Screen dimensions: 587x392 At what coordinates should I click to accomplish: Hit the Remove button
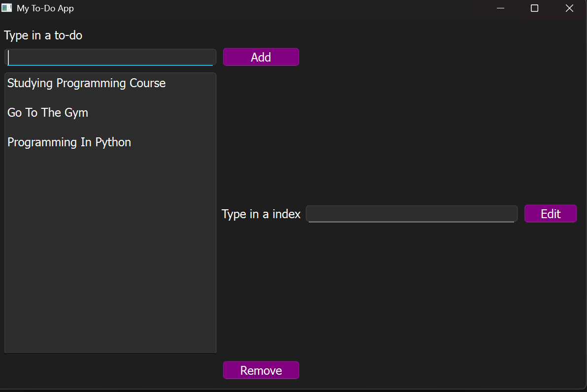[261, 370]
